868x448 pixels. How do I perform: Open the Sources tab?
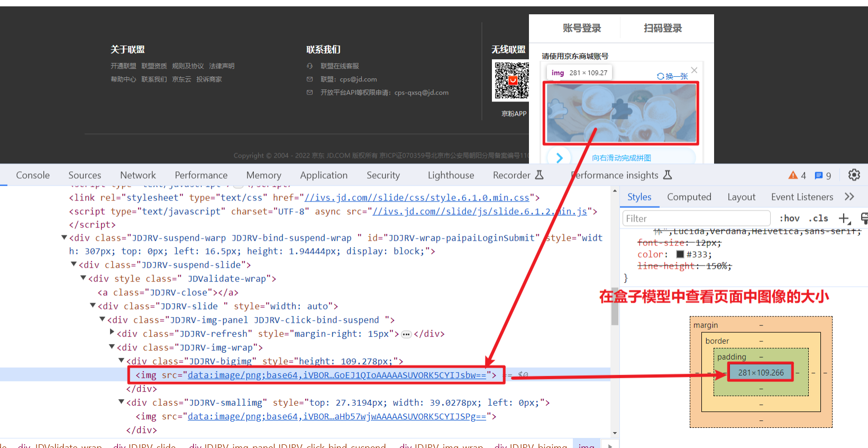(x=85, y=175)
